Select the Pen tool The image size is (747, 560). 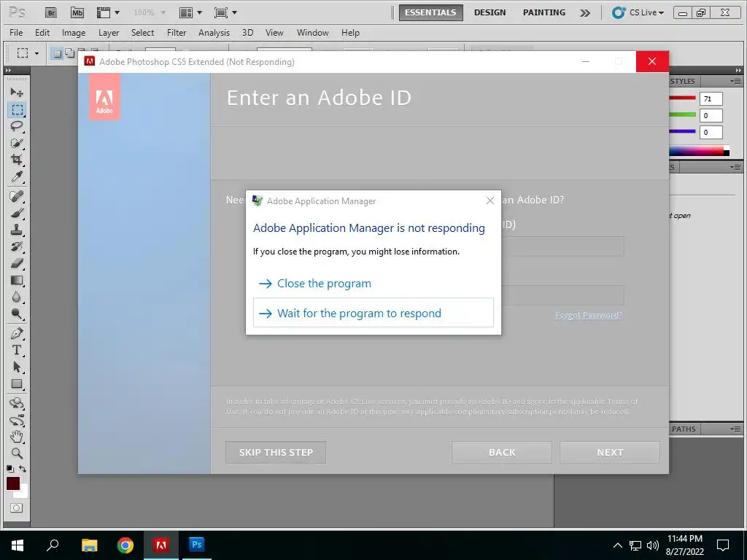17,333
